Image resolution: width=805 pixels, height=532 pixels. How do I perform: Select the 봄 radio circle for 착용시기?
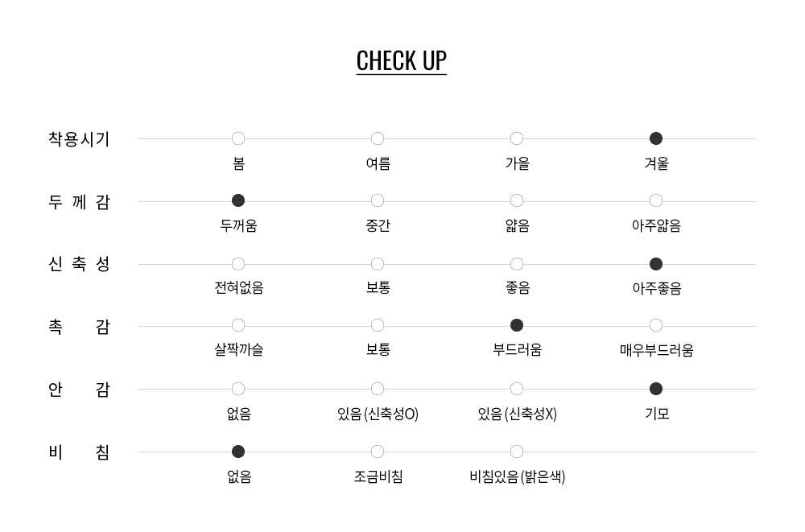[238, 138]
